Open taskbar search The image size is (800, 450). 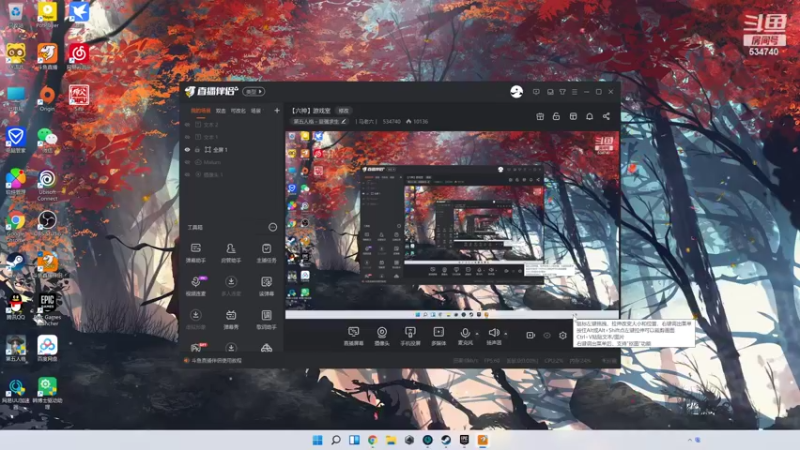tap(336, 440)
